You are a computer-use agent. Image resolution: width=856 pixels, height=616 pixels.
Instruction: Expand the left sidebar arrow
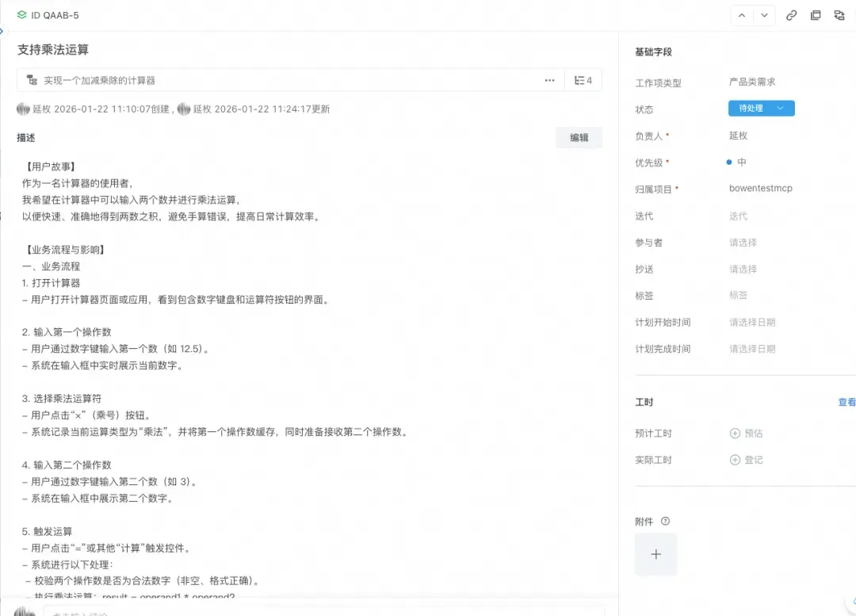(x=2, y=31)
